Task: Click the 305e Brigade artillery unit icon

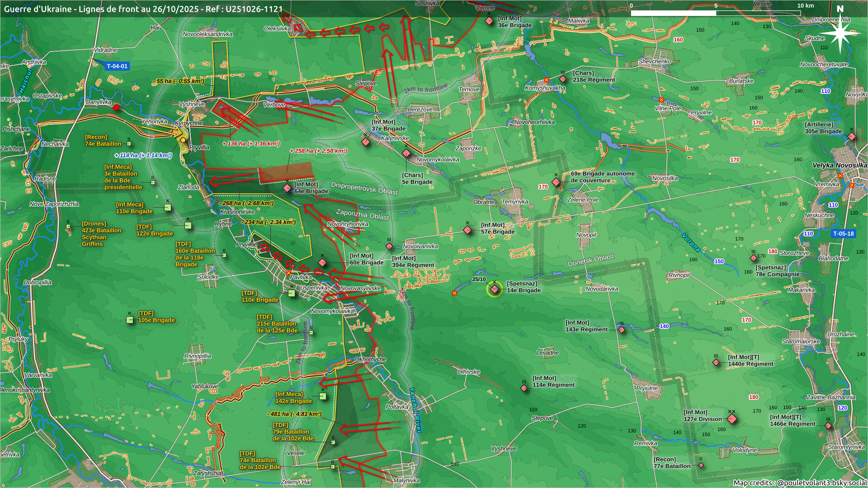Action: 852,136
